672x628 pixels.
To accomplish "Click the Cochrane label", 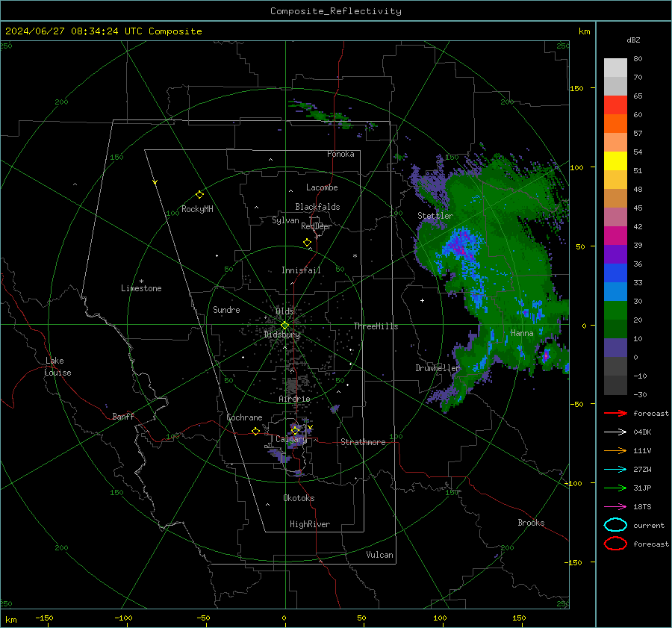I will pyautogui.click(x=244, y=417).
